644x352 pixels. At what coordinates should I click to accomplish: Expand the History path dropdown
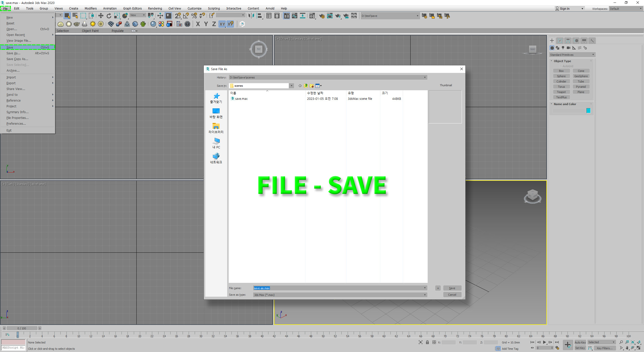click(x=425, y=77)
